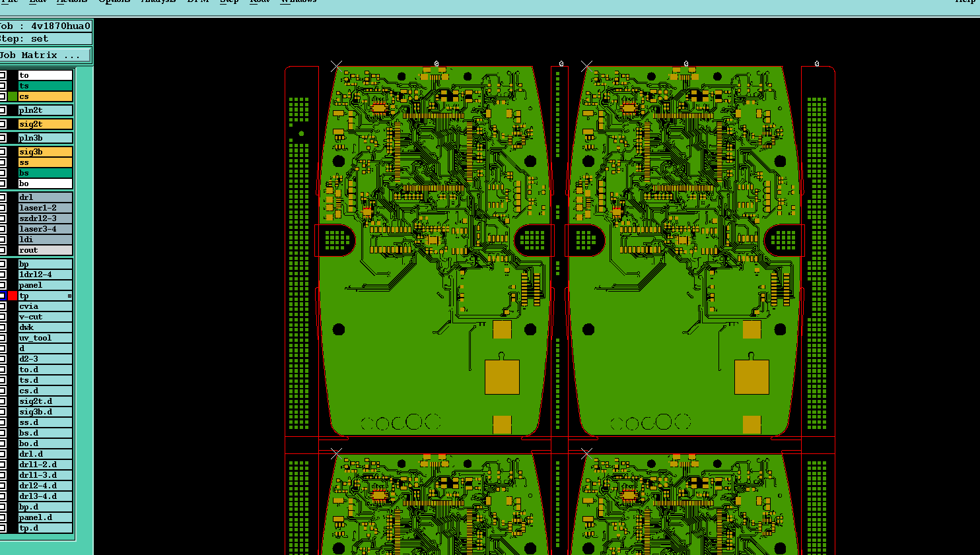Click the red color swatch beside tp layer
The width and height of the screenshot is (980, 555).
(12, 296)
